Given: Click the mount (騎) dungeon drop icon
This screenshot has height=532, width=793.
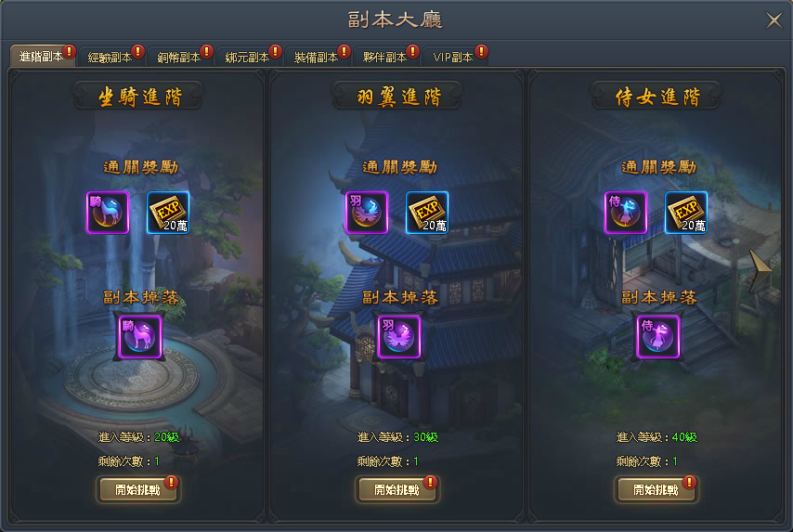Looking at the screenshot, I should [140, 337].
